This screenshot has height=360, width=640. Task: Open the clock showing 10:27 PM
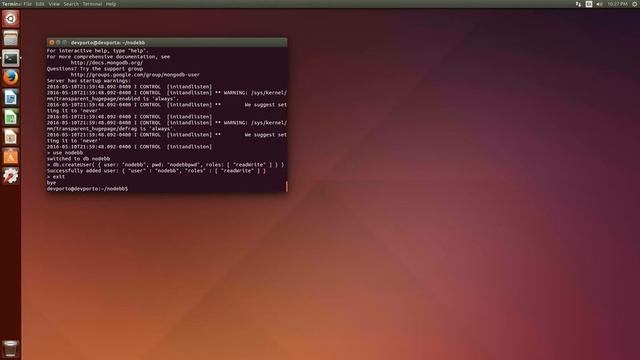coord(617,4)
